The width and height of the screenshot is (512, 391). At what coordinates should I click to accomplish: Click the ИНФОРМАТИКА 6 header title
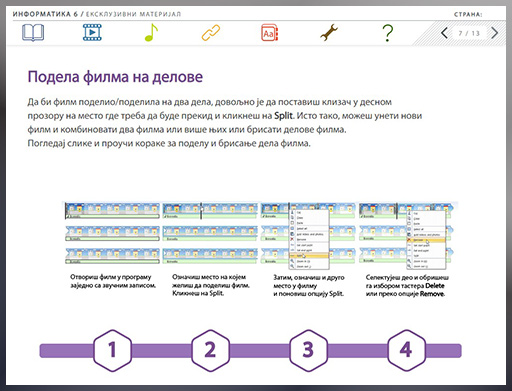45,14
